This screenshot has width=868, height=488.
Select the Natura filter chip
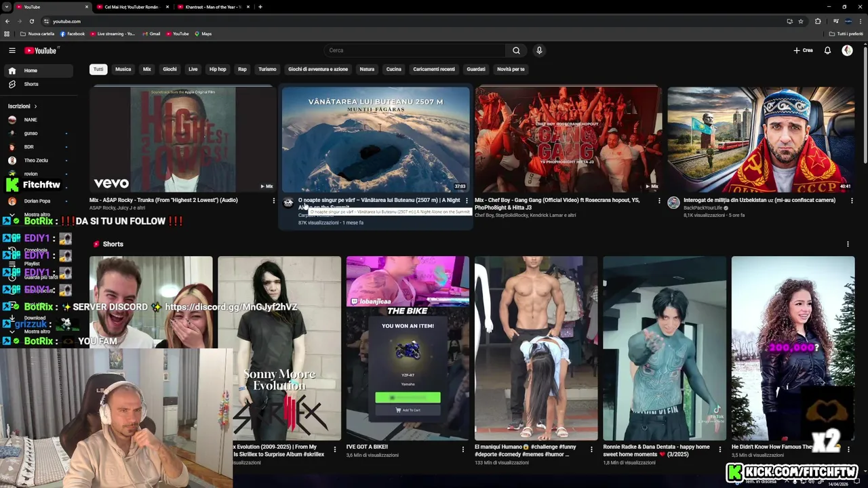pyautogui.click(x=367, y=69)
